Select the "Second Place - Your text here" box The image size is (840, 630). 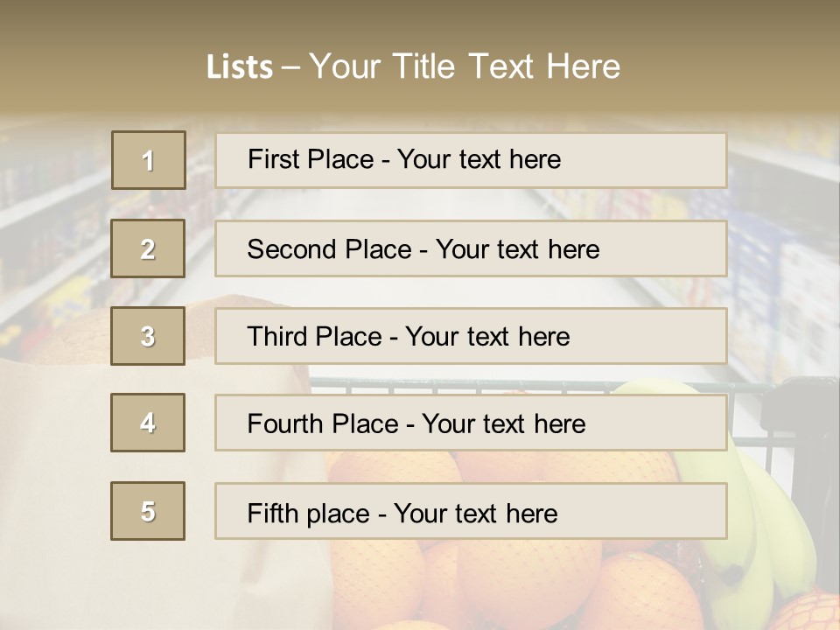coord(471,248)
